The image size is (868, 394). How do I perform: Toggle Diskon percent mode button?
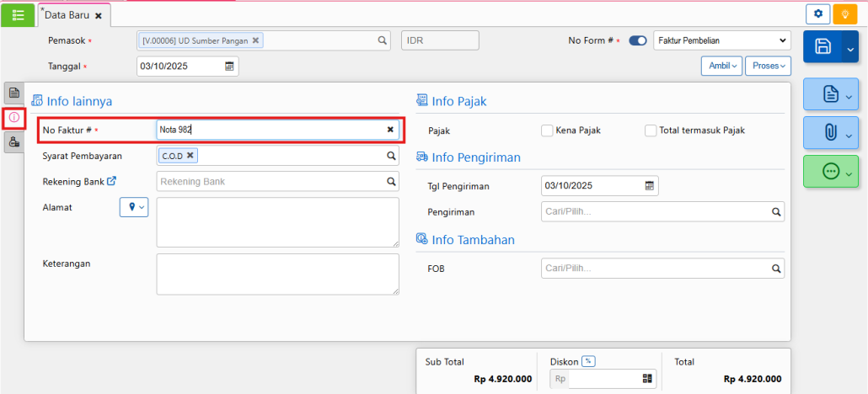588,361
